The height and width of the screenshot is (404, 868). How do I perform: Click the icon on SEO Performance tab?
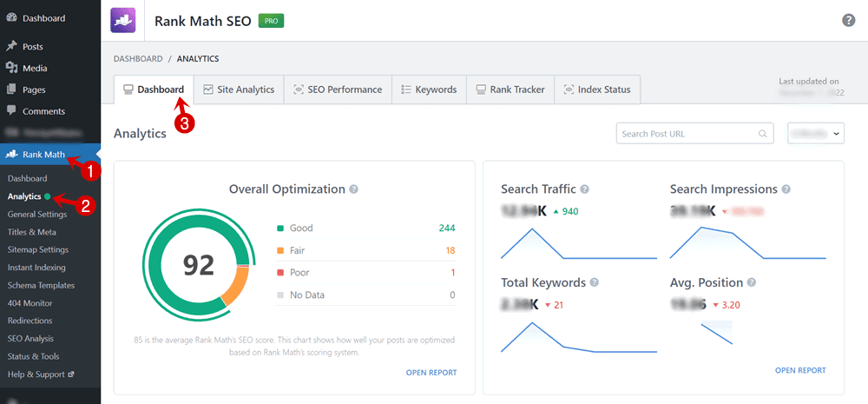pos(299,89)
